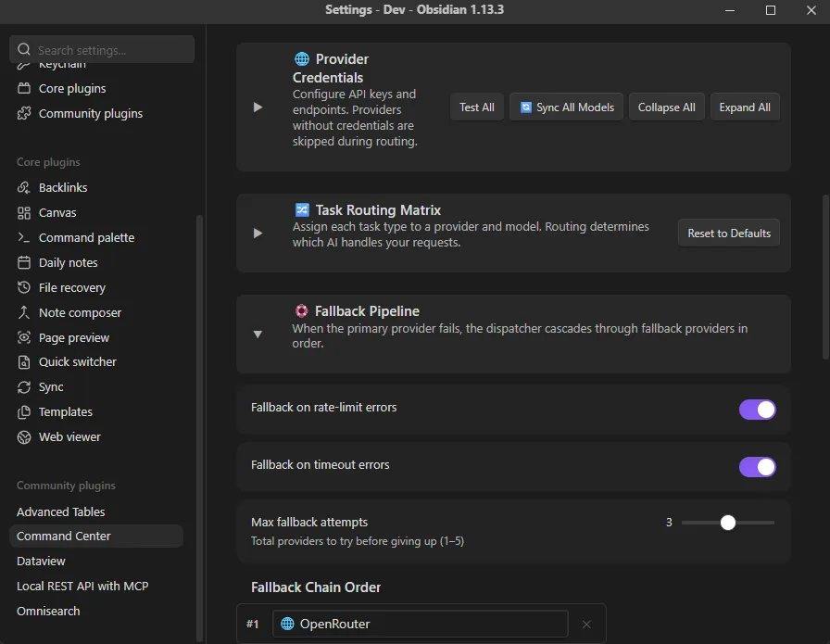The image size is (830, 644).
Task: Click Expand All button
Action: pos(744,107)
